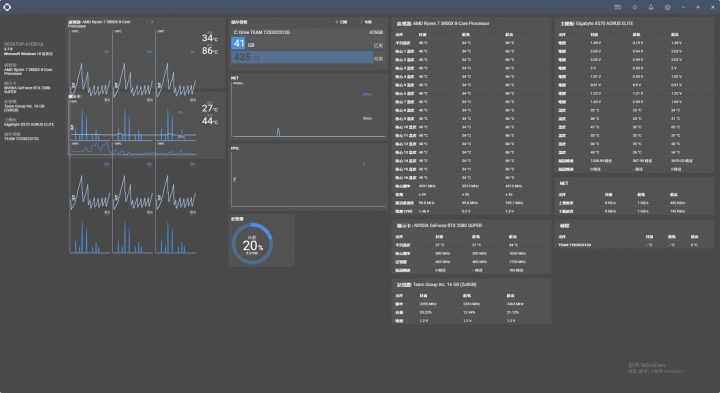Screen dimensions: 720x393
Task: Toggle the 已用 used-space legend dot
Action: point(337,22)
